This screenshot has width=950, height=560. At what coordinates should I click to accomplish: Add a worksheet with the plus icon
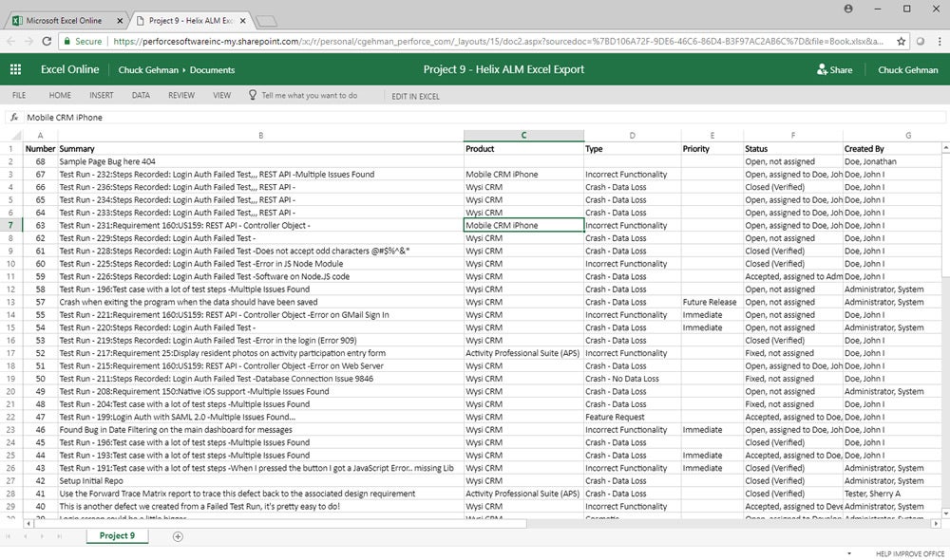click(x=177, y=536)
